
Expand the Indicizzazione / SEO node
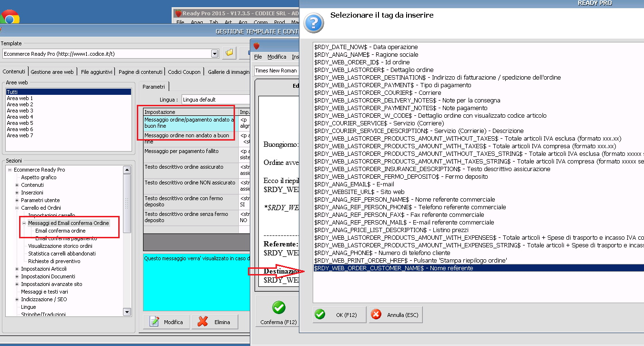click(17, 299)
